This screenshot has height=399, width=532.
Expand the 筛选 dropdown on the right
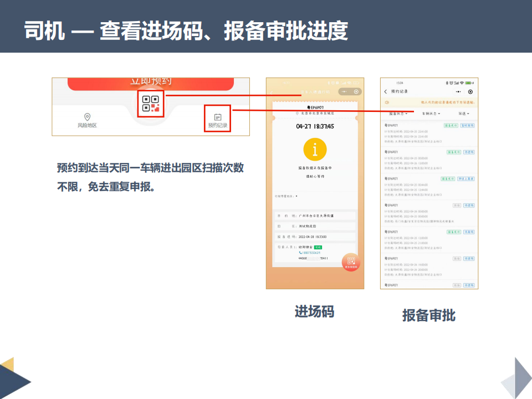463,114
